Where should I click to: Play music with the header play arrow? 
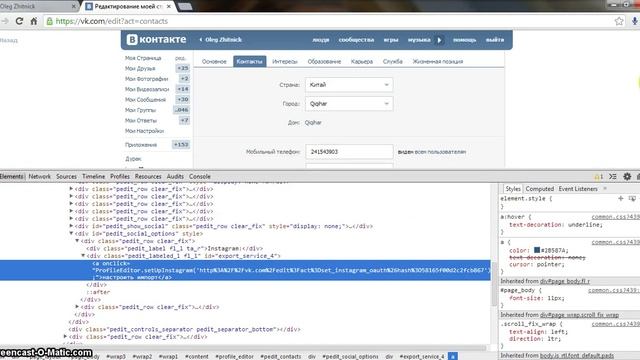(440, 40)
